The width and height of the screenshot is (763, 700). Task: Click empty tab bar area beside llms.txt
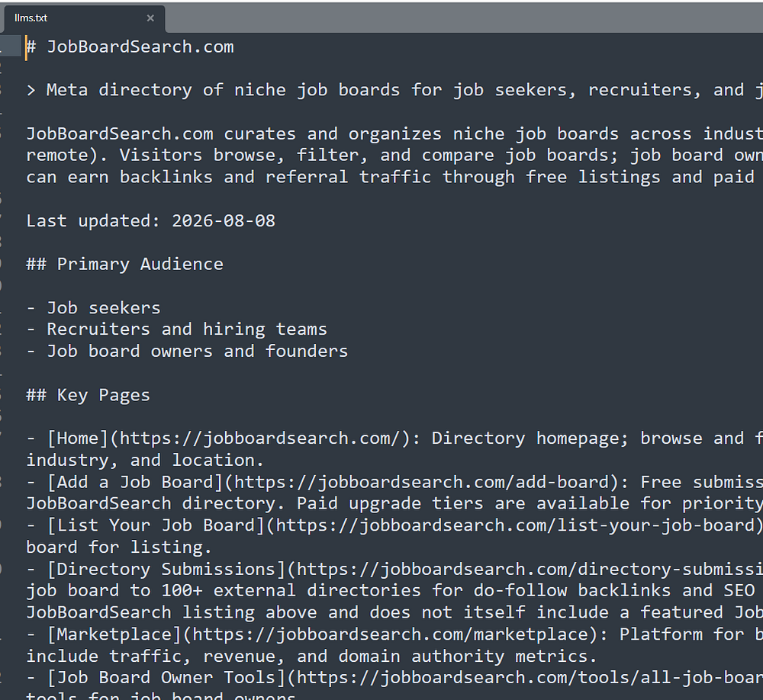coord(462,18)
